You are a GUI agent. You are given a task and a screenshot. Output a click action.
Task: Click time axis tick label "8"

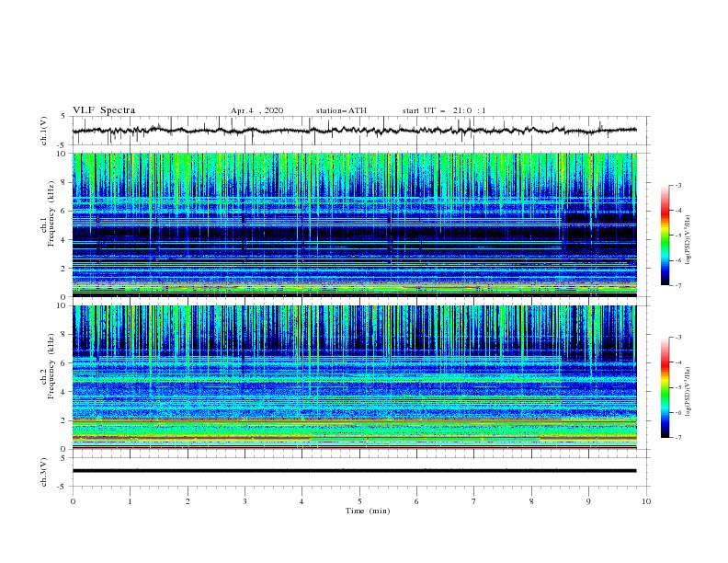[x=531, y=501]
